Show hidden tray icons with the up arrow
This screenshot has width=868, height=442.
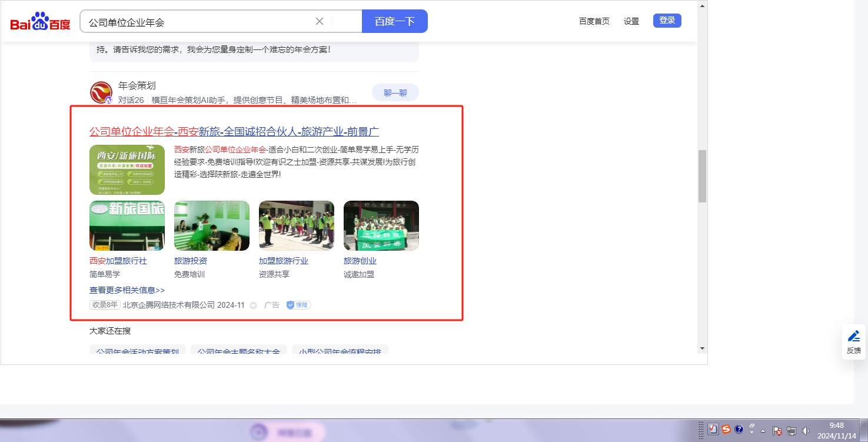tap(763, 430)
